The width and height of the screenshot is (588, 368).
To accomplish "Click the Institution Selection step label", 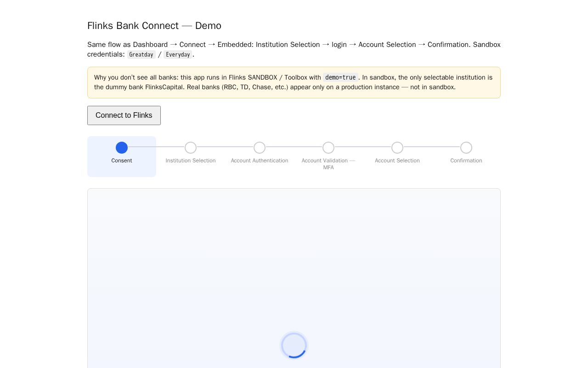I will point(191,161).
